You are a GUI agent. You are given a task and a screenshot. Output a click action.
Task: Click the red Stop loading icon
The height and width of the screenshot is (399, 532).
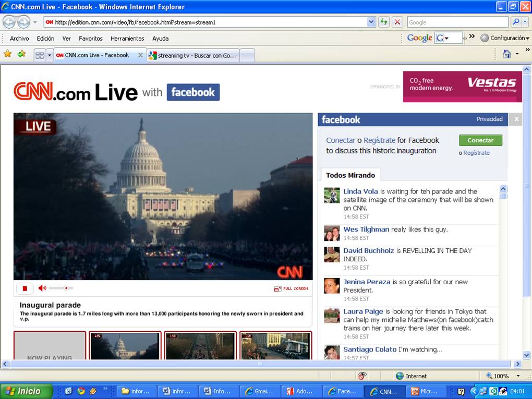(397, 22)
